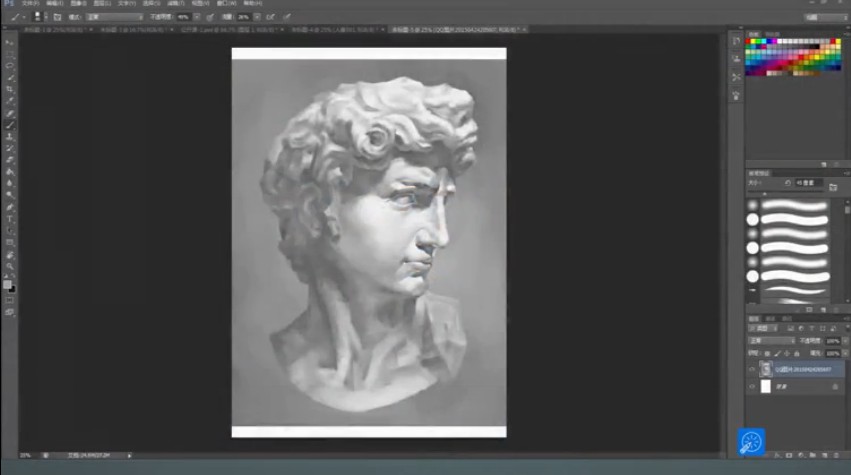Image resolution: width=851 pixels, height=475 pixels.
Task: Click the screen mode icon in toolbox
Action: tap(10, 312)
